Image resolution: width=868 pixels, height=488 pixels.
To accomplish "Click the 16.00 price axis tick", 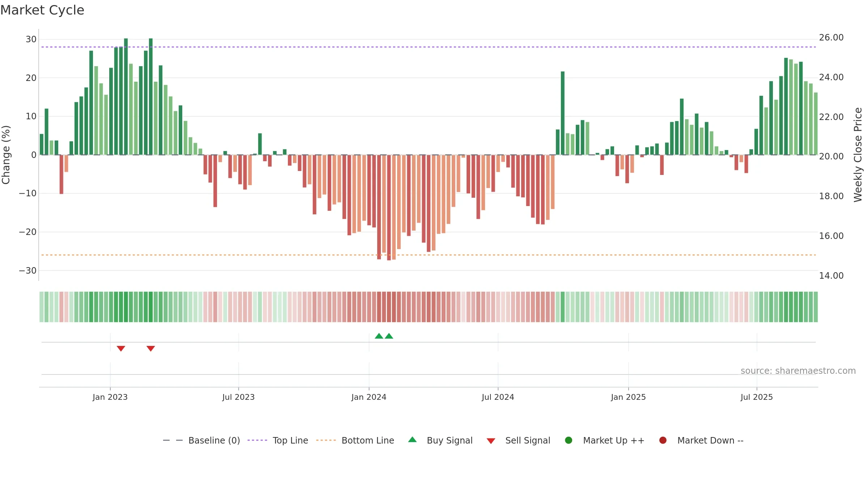I will (x=831, y=236).
